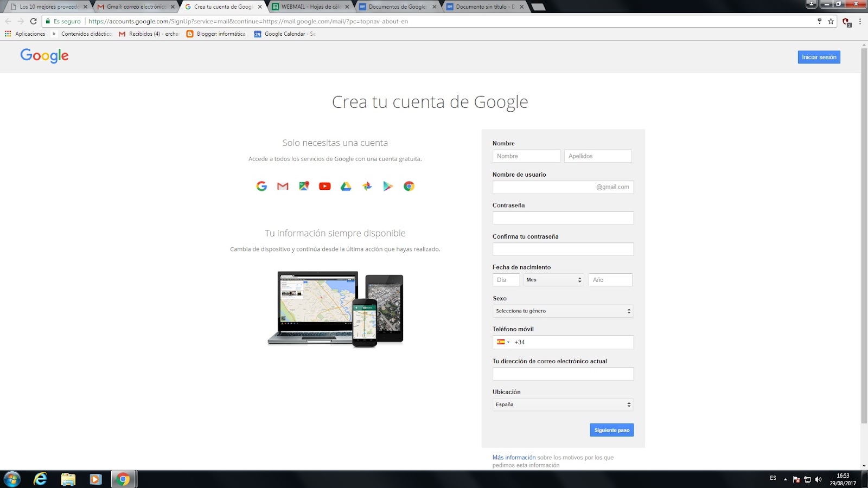The height and width of the screenshot is (488, 868).
Task: Open the Aplicaciones apps bookmark
Action: pos(25,34)
